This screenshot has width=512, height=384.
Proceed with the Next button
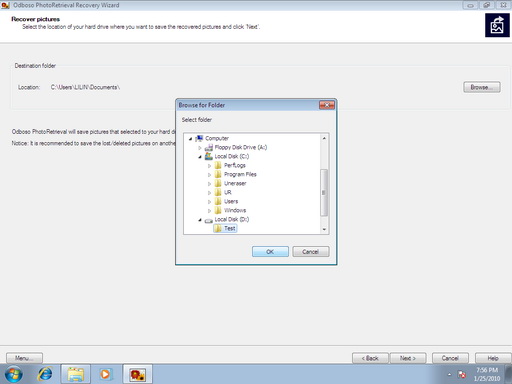click(408, 358)
